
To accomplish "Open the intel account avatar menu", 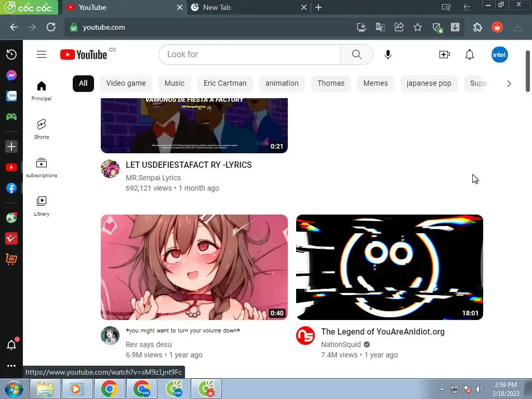I will (x=499, y=55).
